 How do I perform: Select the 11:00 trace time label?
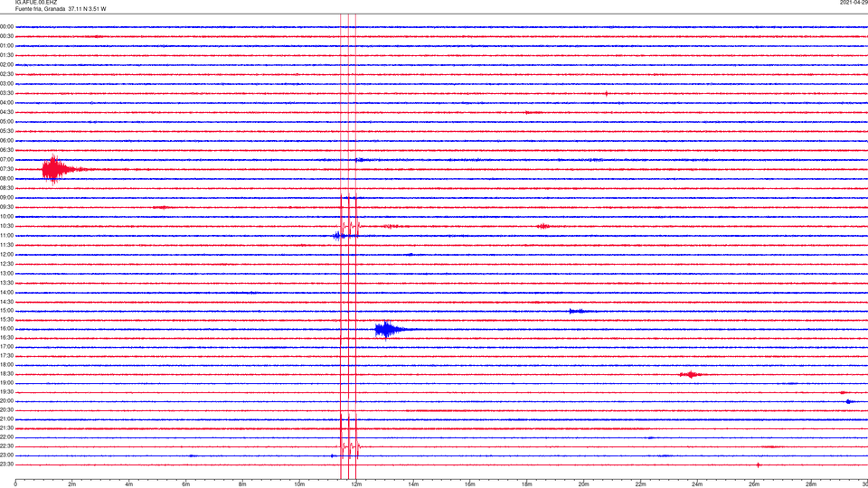click(6, 236)
